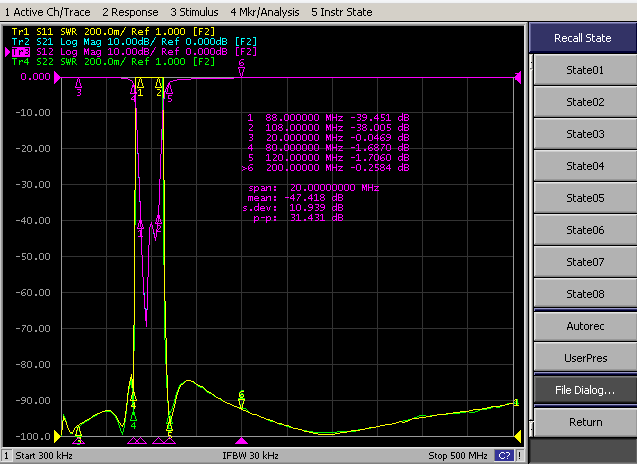Click marker 1 readout 88.000000 MHz

(x=328, y=118)
